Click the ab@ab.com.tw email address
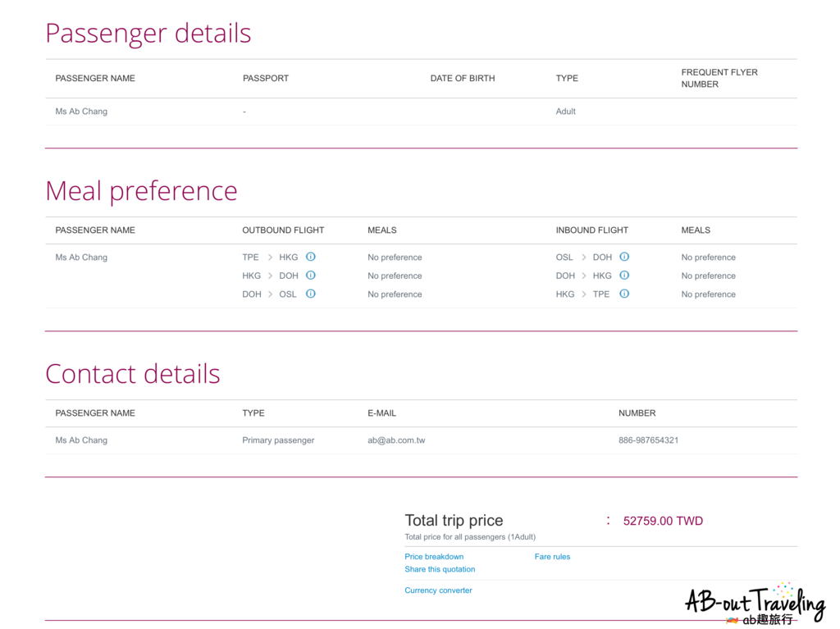Viewport: 840px width, 629px height. (x=396, y=440)
